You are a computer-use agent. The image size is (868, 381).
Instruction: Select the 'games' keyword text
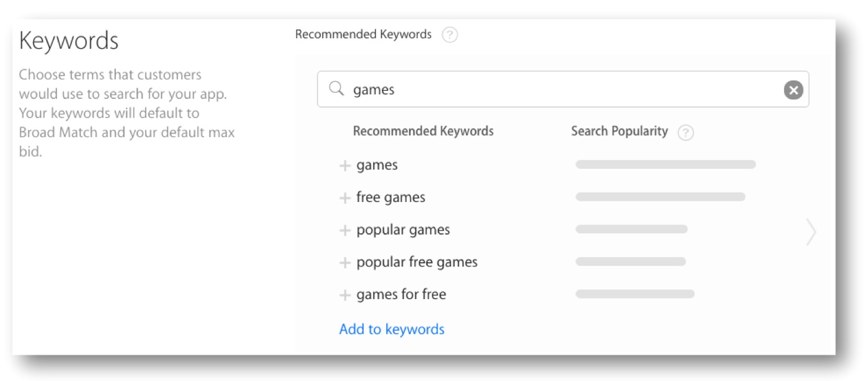click(x=377, y=165)
